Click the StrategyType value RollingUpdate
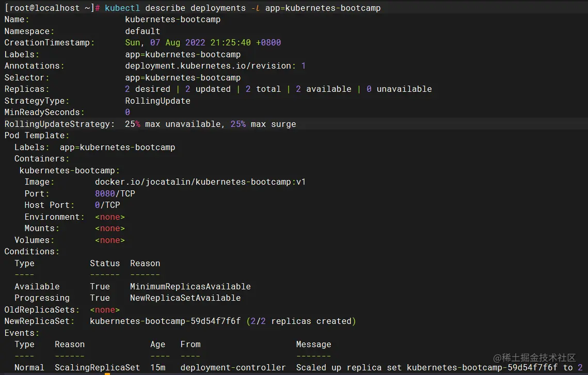The image size is (588, 375). tap(157, 101)
